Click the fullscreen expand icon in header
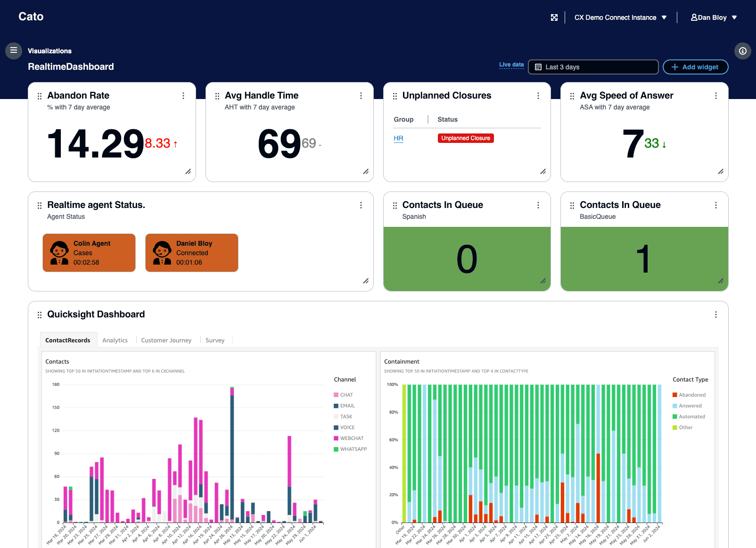Viewport: 756px width, 548px height. tap(554, 17)
